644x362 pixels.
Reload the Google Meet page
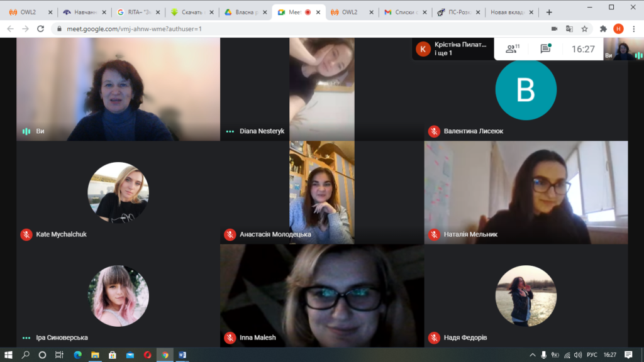click(x=40, y=29)
